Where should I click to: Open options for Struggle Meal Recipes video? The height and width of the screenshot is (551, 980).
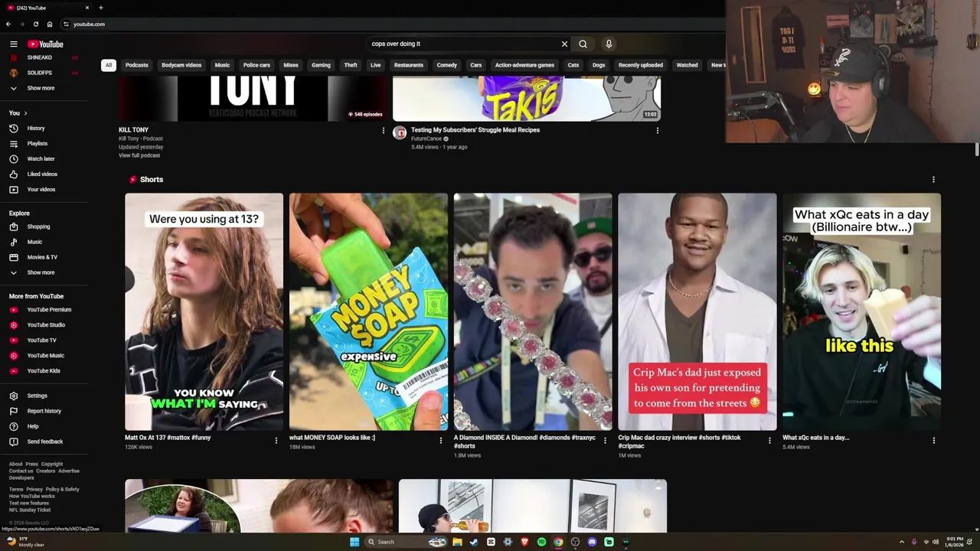(657, 131)
